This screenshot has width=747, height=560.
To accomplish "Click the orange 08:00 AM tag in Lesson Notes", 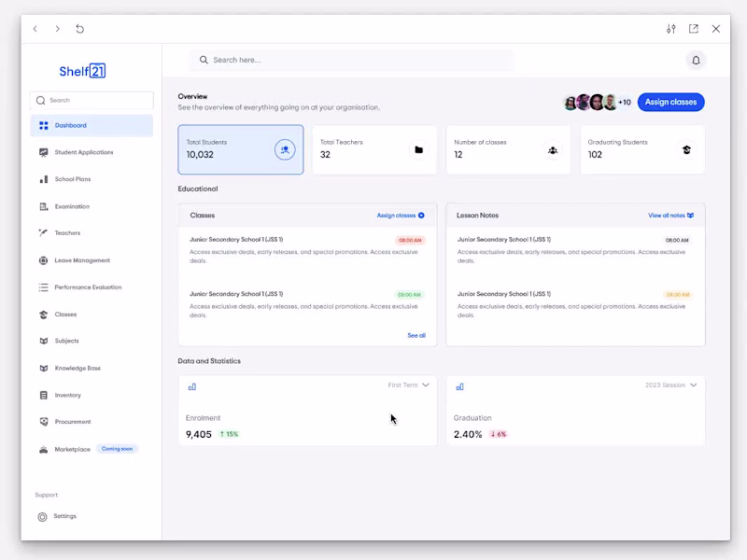I will coord(678,294).
